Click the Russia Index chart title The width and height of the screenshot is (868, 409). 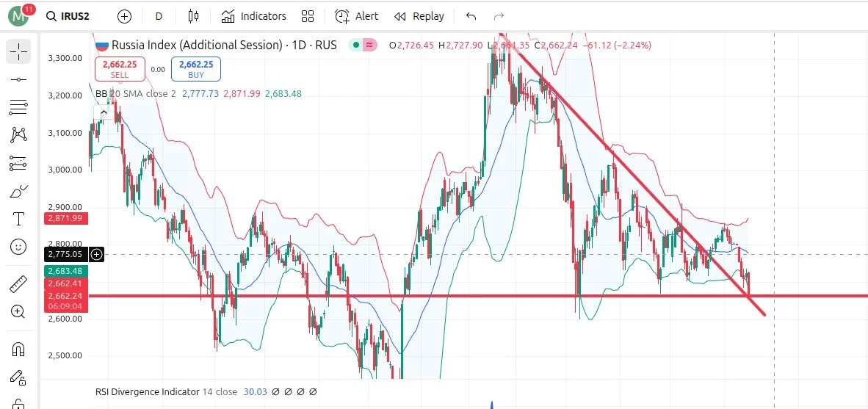224,45
